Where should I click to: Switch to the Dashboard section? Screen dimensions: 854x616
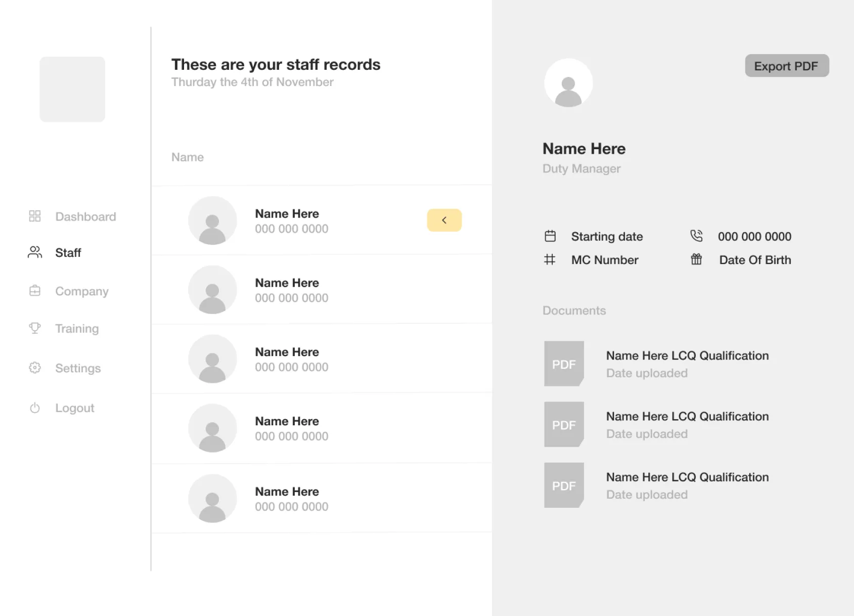(x=85, y=216)
